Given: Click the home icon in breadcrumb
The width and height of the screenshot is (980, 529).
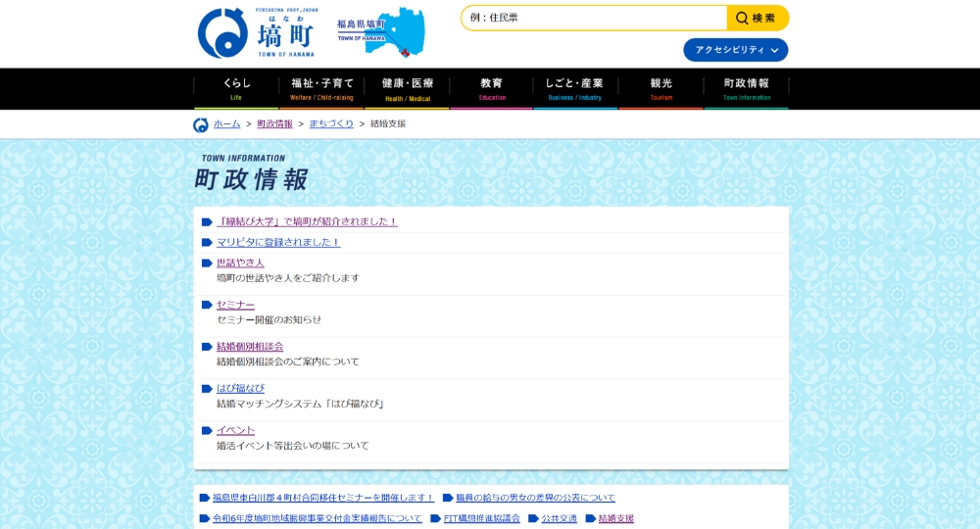Looking at the screenshot, I should (201, 124).
